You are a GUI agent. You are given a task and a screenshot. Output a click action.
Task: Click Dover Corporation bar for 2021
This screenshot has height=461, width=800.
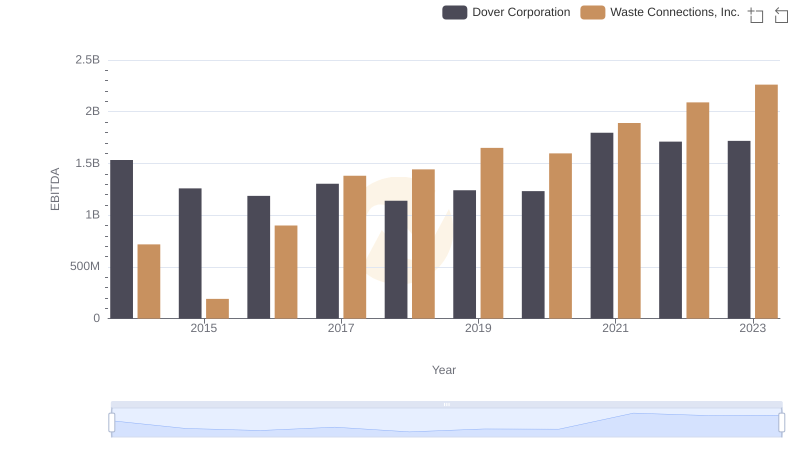[x=602, y=225]
